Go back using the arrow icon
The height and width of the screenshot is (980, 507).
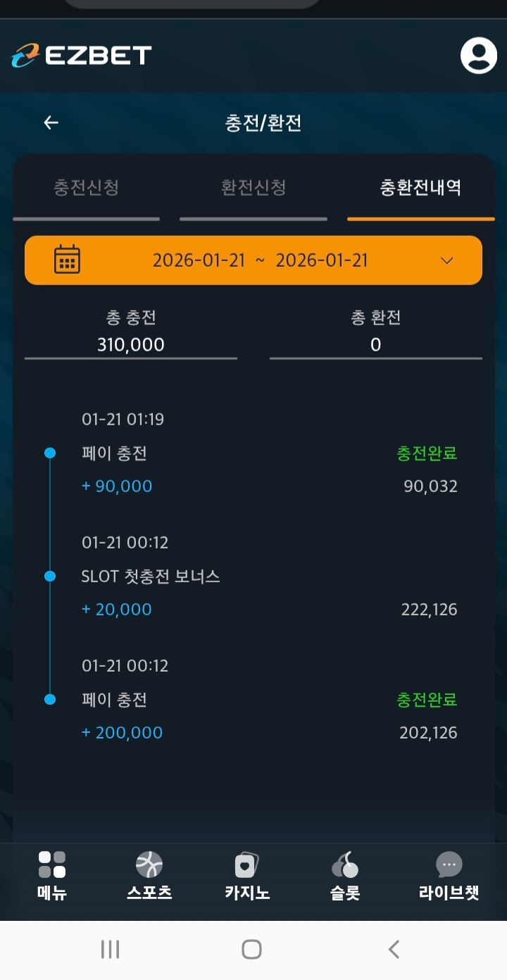pyautogui.click(x=51, y=123)
